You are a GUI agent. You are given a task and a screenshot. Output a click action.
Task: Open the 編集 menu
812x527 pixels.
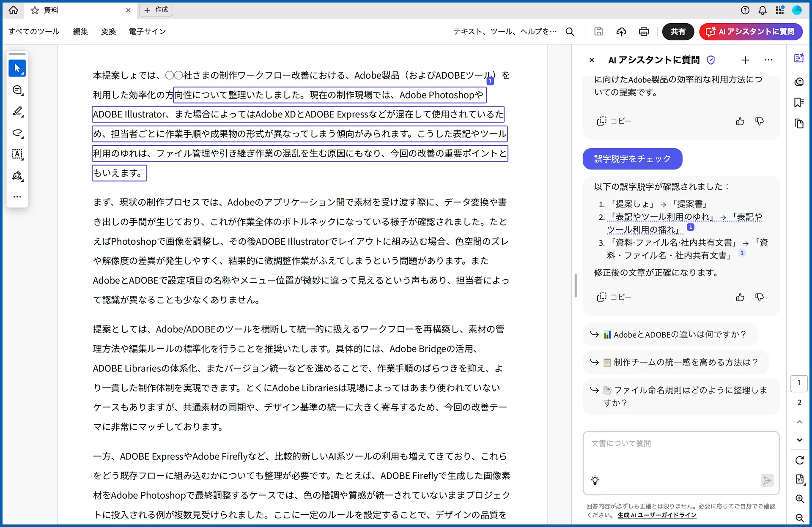80,32
